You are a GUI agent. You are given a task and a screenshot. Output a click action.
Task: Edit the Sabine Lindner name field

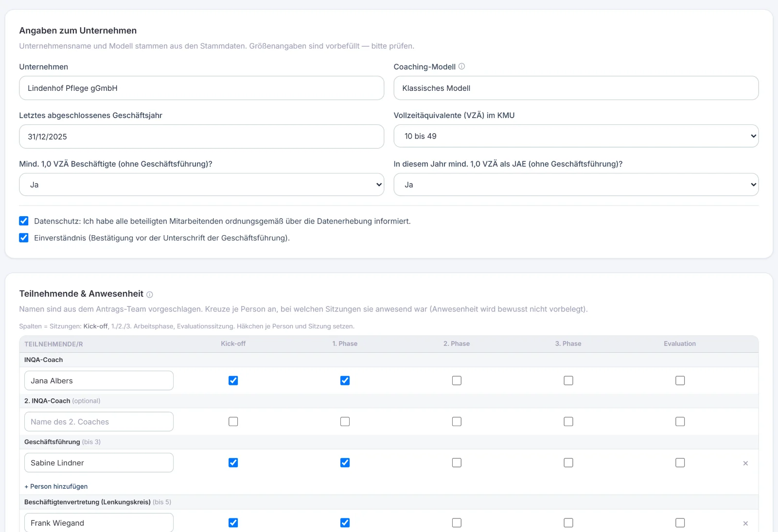[99, 463]
